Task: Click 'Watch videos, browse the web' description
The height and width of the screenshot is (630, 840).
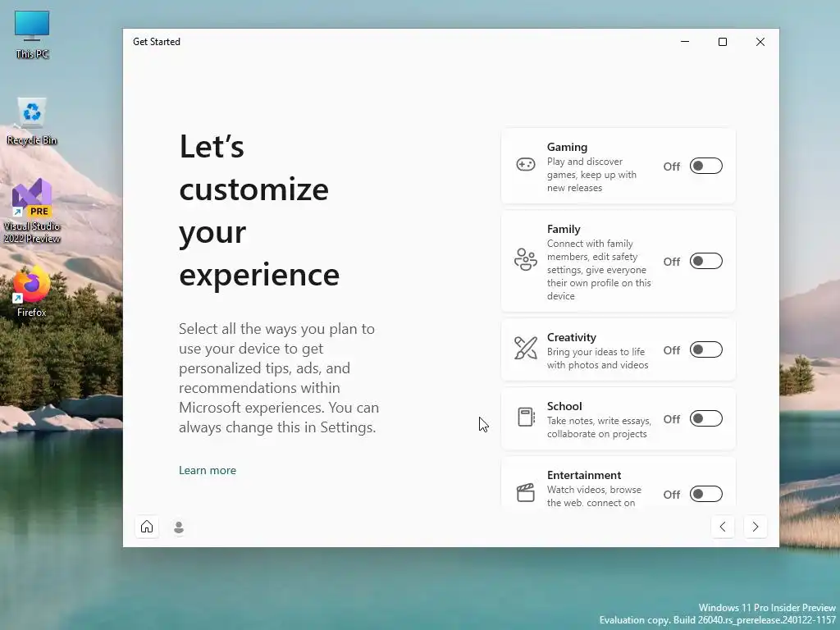Action: click(x=594, y=495)
